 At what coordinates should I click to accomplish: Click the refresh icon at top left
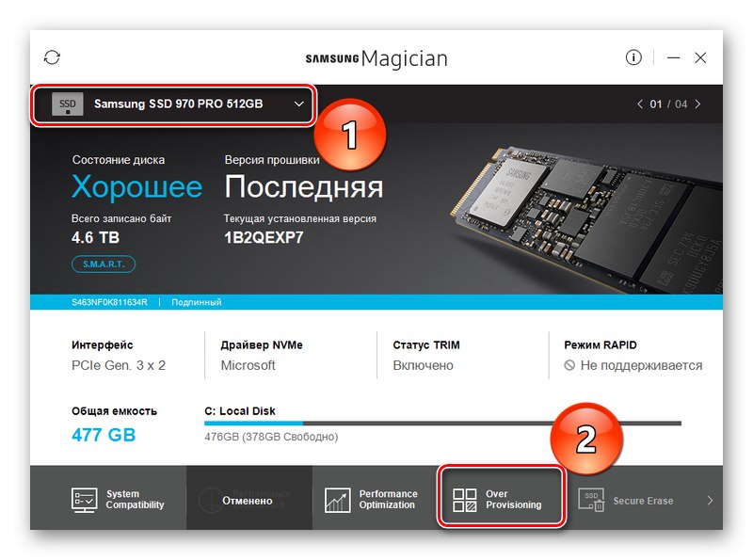[x=52, y=57]
